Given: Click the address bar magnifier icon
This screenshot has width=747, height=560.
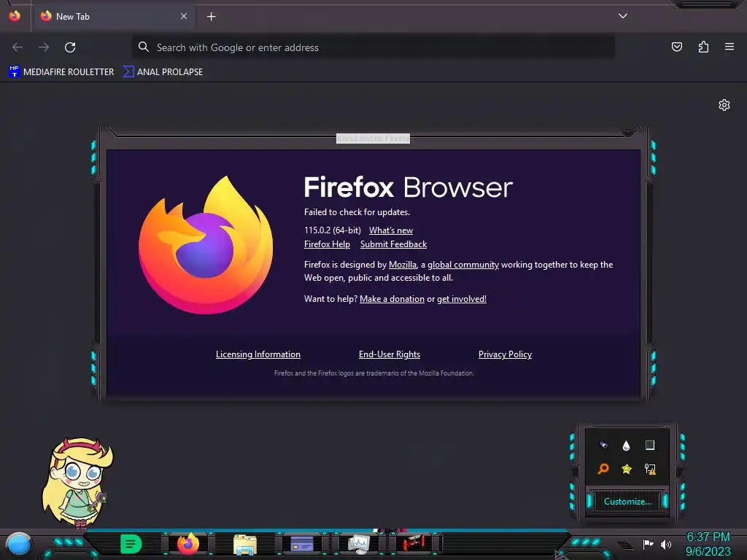Looking at the screenshot, I should click(x=144, y=47).
